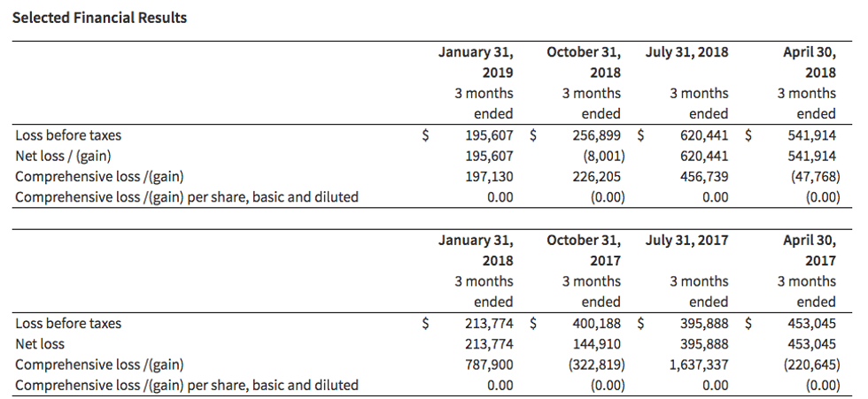Screen dimensions: 868x399
Task: Select the 456,739 comprehensive loss value
Action: pyautogui.click(x=703, y=176)
